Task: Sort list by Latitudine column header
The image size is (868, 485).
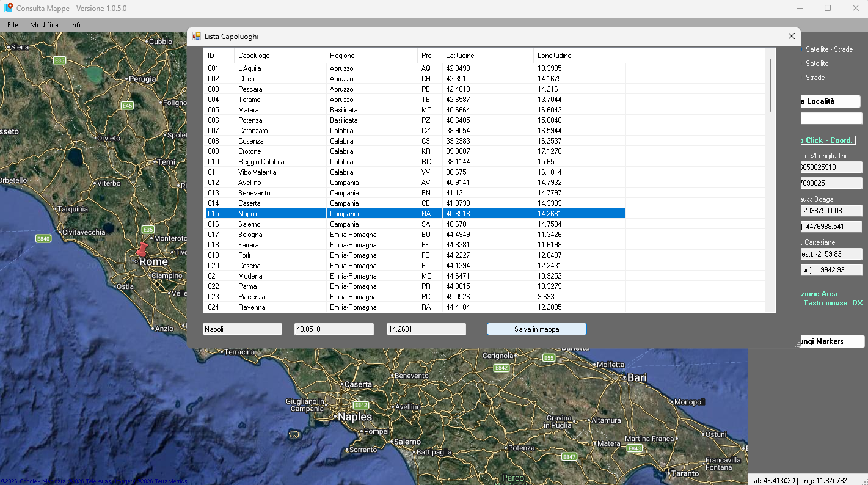Action: [x=488, y=56]
